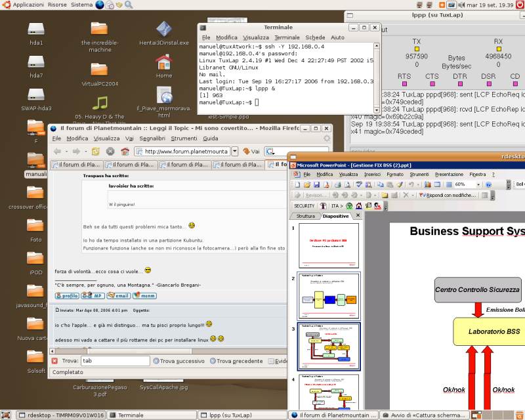Click Rispondi con modifiche button in PowerPoint
This screenshot has height=420, width=525.
tap(448, 195)
